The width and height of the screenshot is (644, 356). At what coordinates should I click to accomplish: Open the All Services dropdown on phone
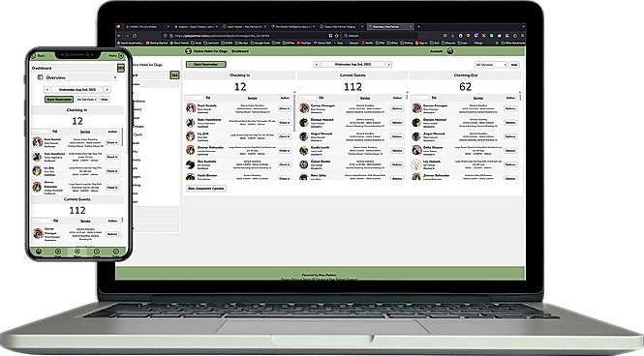(86, 100)
